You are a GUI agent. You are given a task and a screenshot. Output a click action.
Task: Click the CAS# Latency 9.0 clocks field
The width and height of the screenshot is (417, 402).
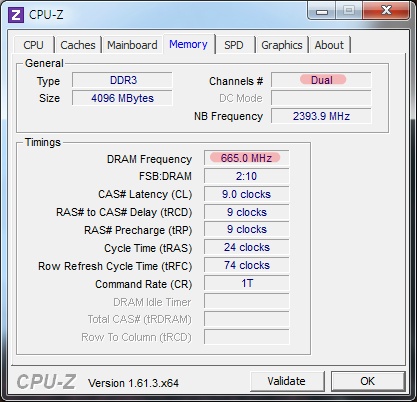click(x=246, y=194)
